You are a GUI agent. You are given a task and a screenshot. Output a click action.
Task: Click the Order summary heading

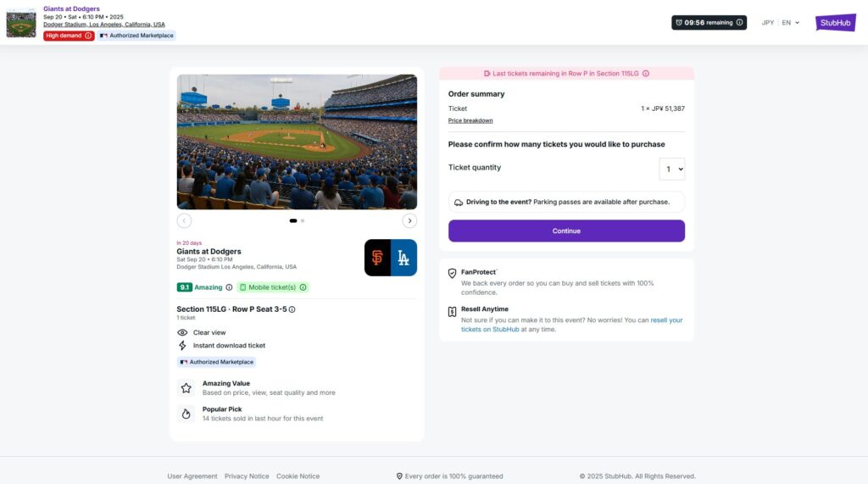[476, 94]
